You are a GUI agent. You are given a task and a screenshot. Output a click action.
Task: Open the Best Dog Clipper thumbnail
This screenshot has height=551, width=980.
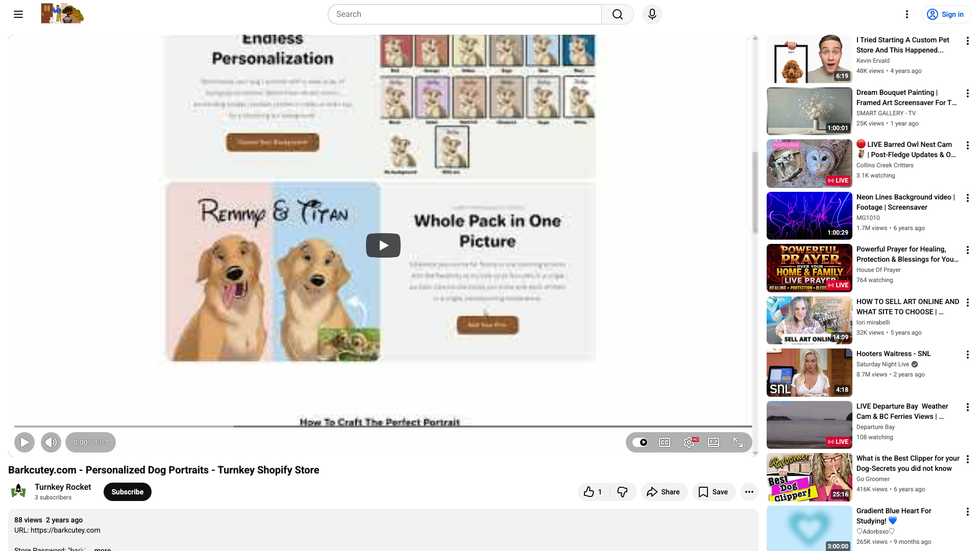(x=810, y=477)
